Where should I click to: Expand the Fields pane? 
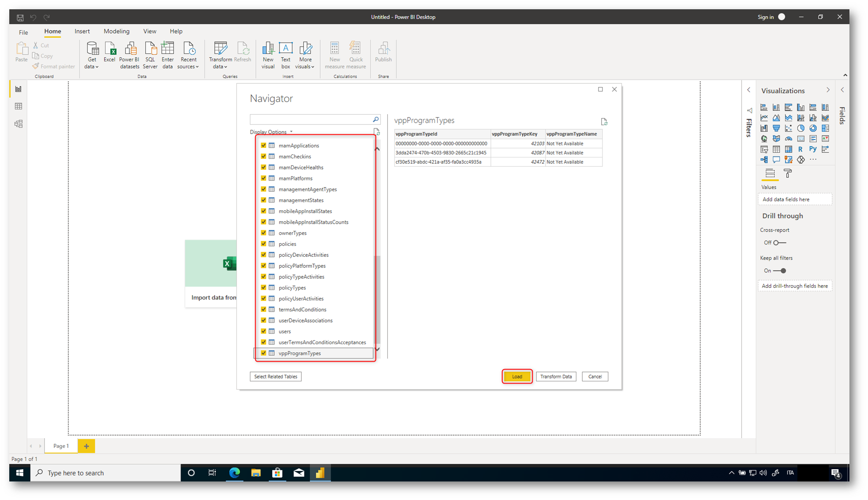tap(842, 90)
